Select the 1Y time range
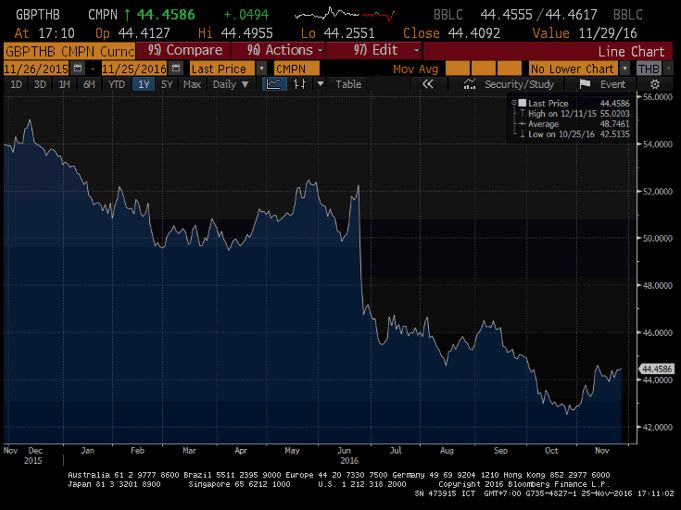 tap(142, 85)
